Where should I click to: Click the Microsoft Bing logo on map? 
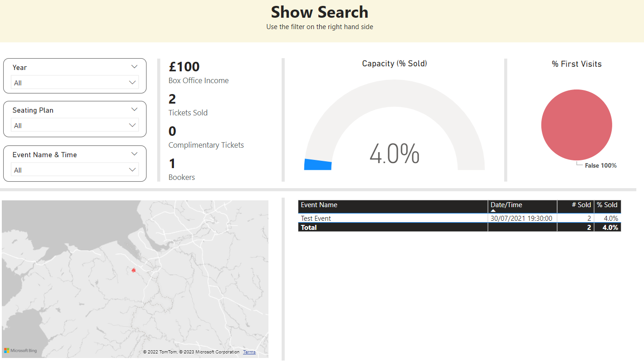[20, 351]
